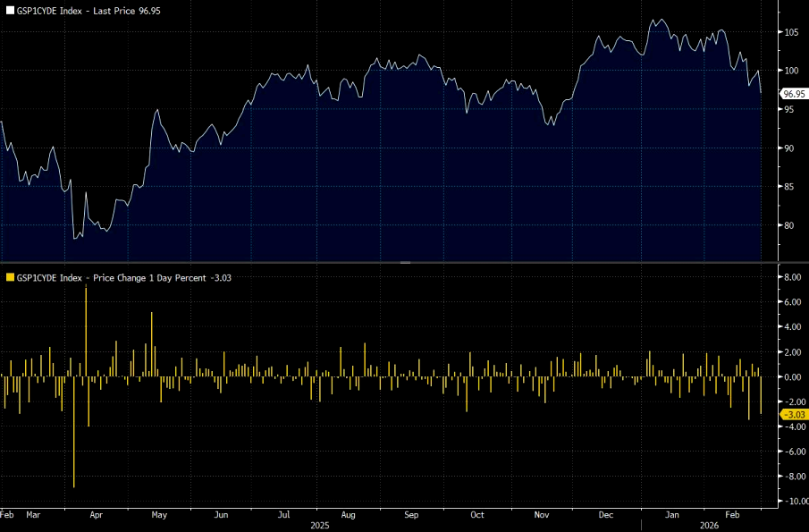Select the Apr month label on time axis
The height and width of the screenshot is (532, 809).
tap(96, 516)
